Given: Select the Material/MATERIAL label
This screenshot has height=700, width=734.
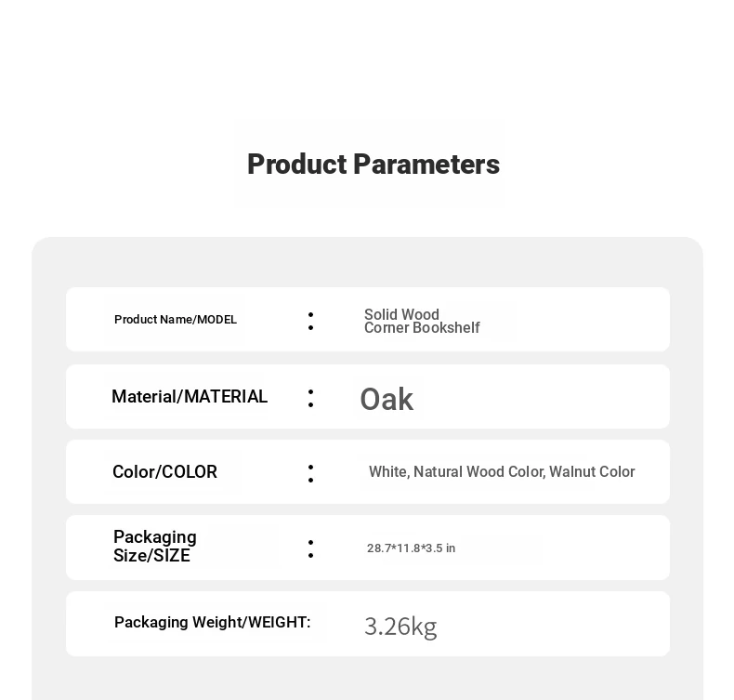Looking at the screenshot, I should click(x=190, y=397).
